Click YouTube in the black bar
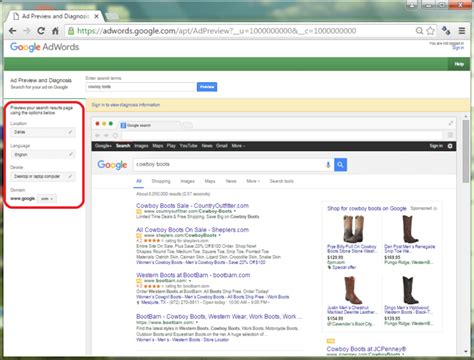Image resolution: width=474 pixels, height=360 pixels. pos(188,146)
